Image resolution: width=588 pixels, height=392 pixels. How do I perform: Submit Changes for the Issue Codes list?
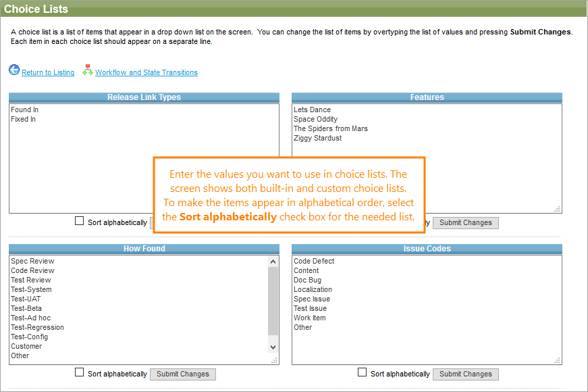[466, 374]
